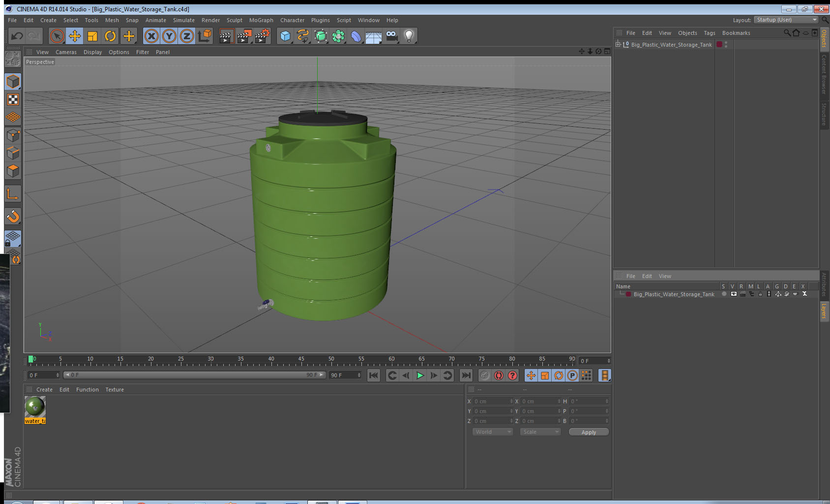This screenshot has height=504, width=830.
Task: Click X position coordinate field
Action: click(493, 401)
